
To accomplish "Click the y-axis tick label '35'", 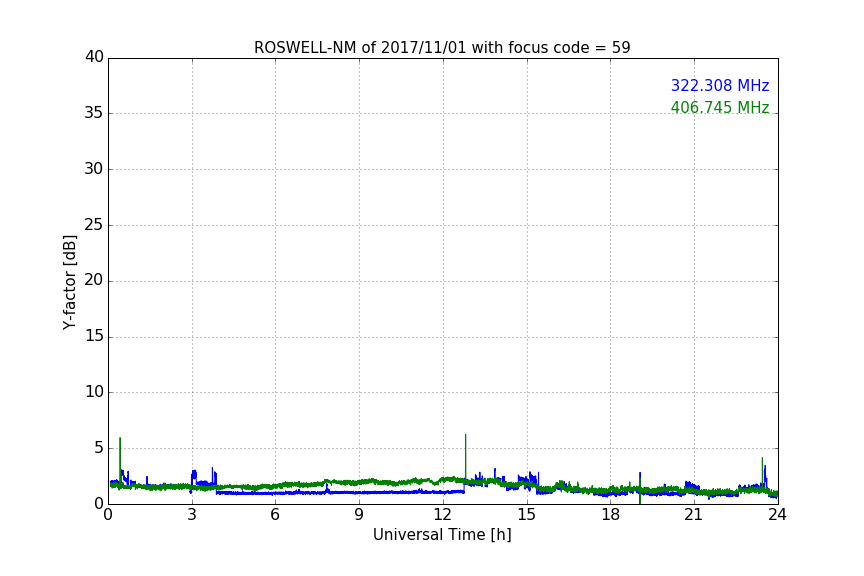I will (94, 113).
